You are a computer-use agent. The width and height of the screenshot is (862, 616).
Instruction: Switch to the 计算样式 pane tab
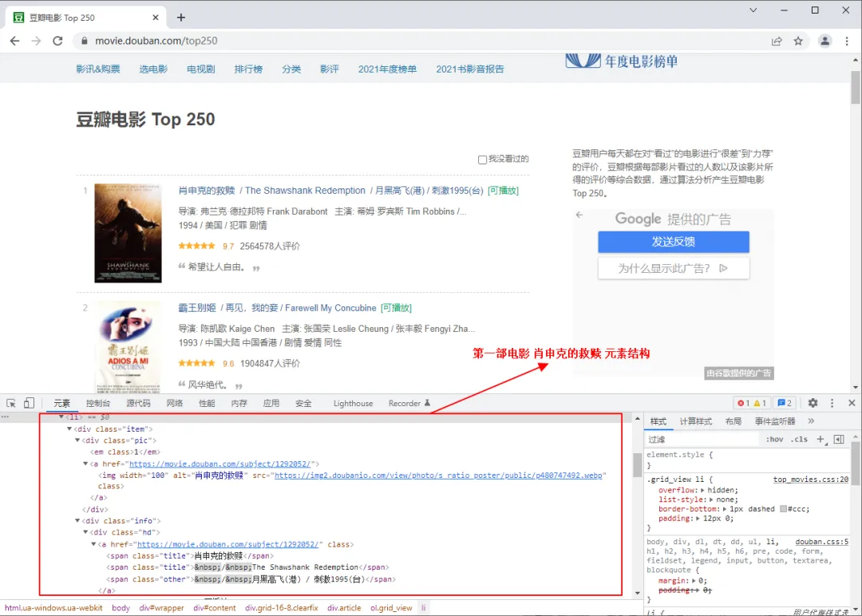[695, 421]
